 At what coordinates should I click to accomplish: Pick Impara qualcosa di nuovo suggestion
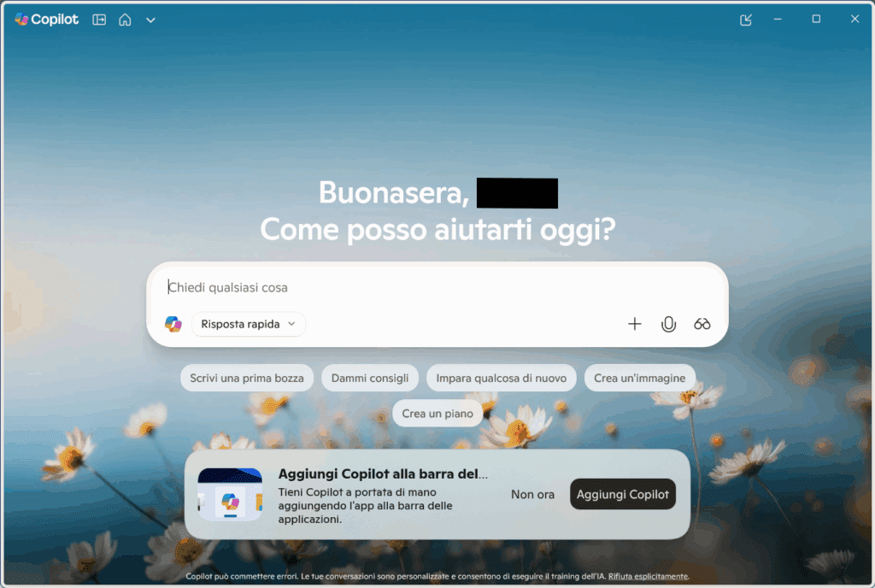click(501, 379)
